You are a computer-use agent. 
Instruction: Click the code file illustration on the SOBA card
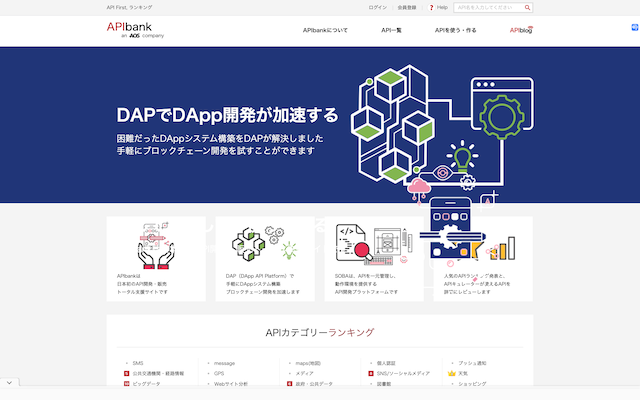click(x=353, y=243)
